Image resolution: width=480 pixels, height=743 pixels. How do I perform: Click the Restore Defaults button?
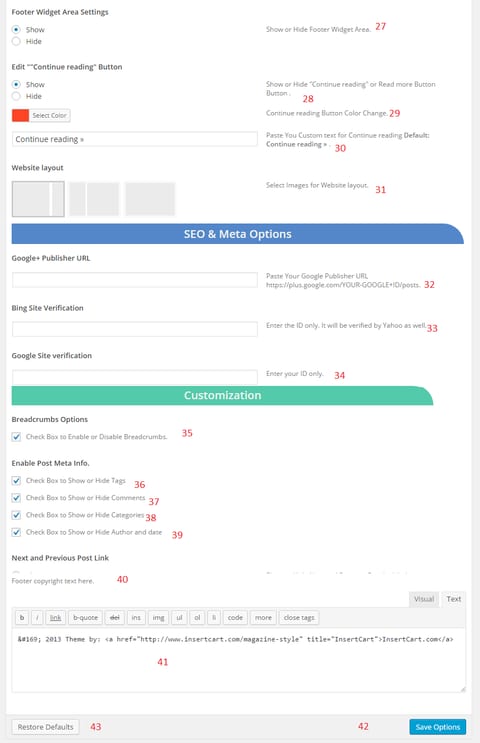[45, 727]
